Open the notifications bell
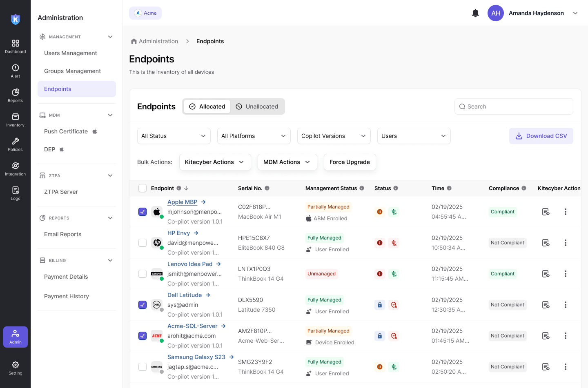588x388 pixels. (x=475, y=13)
